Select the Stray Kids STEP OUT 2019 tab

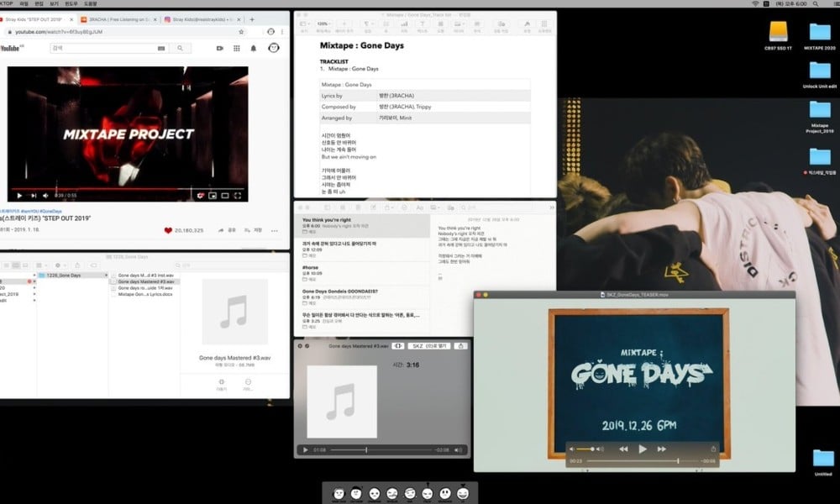coord(38,19)
